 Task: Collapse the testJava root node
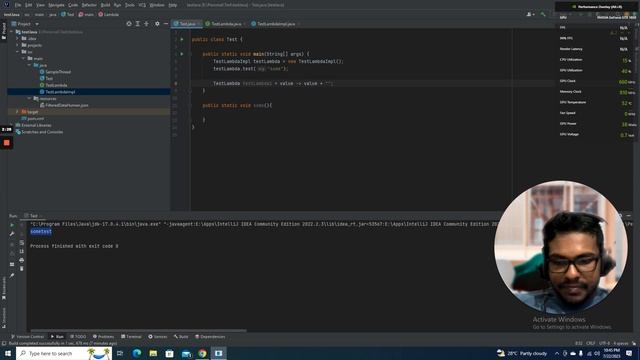click(12, 32)
